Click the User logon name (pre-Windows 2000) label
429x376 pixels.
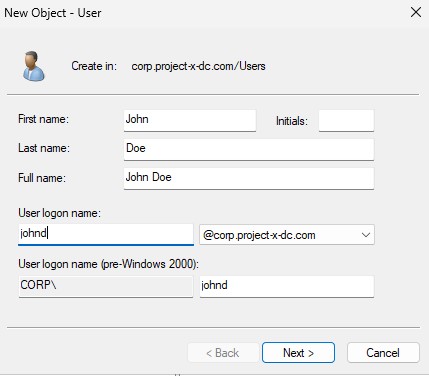(108, 264)
